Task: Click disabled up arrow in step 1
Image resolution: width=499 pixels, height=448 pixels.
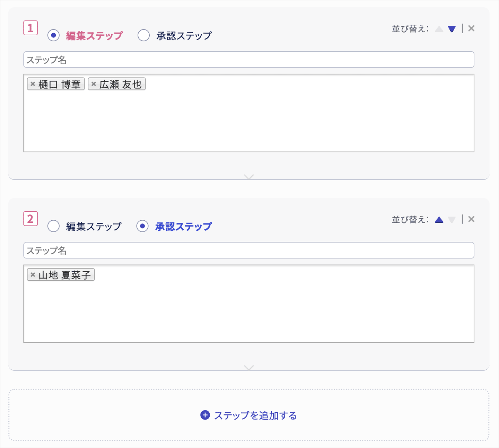Action: click(x=439, y=29)
